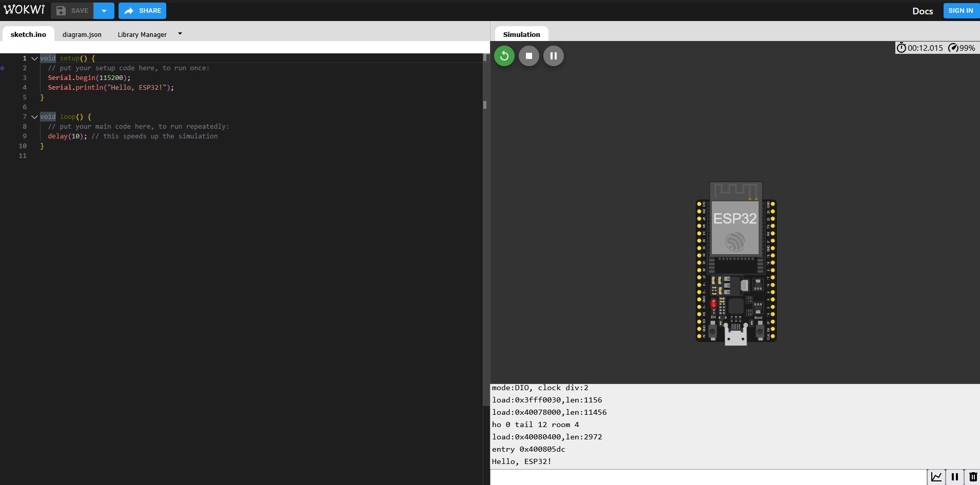The height and width of the screenshot is (485, 980).
Task: Open the file tabs dropdown arrow
Action: click(180, 34)
